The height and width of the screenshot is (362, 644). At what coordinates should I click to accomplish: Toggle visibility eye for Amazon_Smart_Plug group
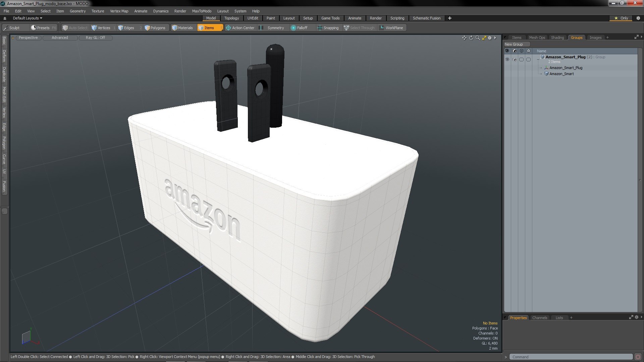pyautogui.click(x=507, y=59)
